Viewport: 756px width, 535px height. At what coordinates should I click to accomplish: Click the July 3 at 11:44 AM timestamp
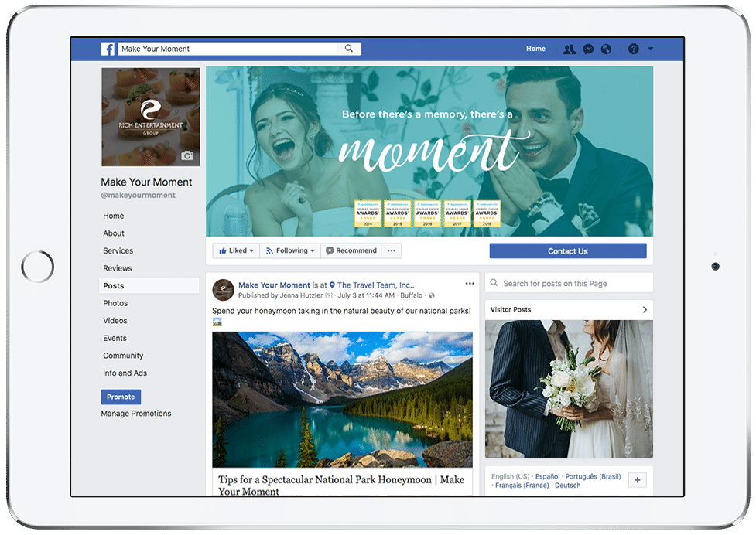tap(366, 295)
